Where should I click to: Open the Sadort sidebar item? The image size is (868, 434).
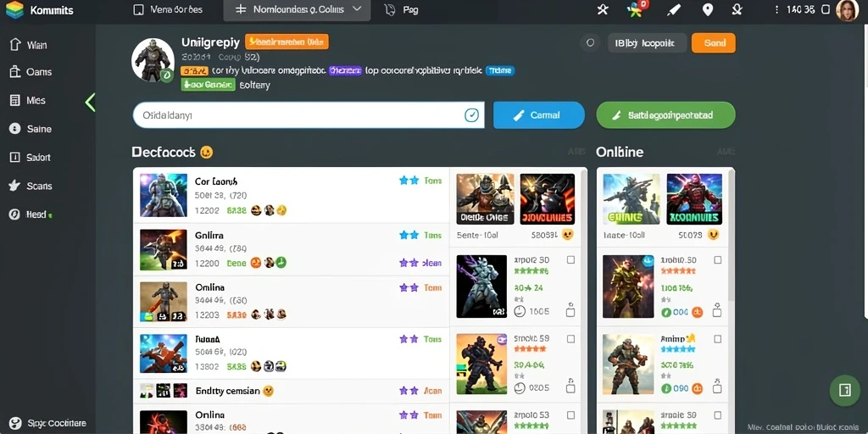[x=30, y=157]
